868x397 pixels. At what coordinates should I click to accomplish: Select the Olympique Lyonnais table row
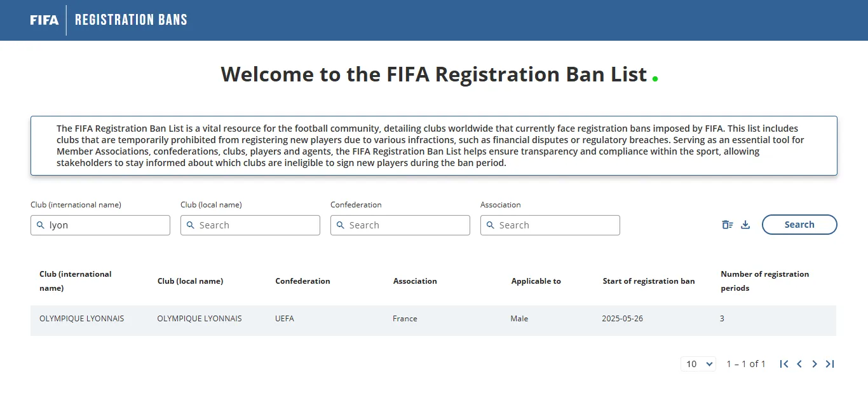pos(433,319)
